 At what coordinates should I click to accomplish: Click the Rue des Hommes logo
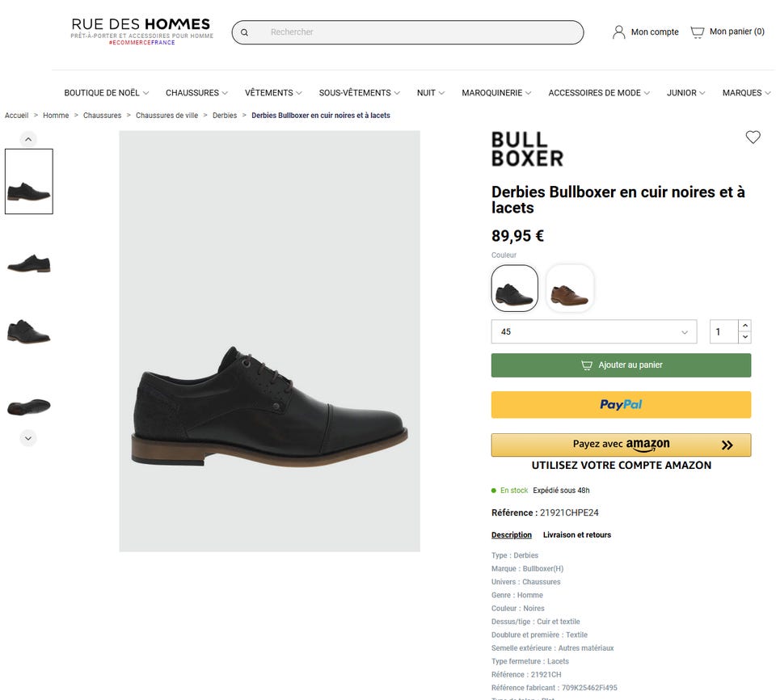click(141, 30)
